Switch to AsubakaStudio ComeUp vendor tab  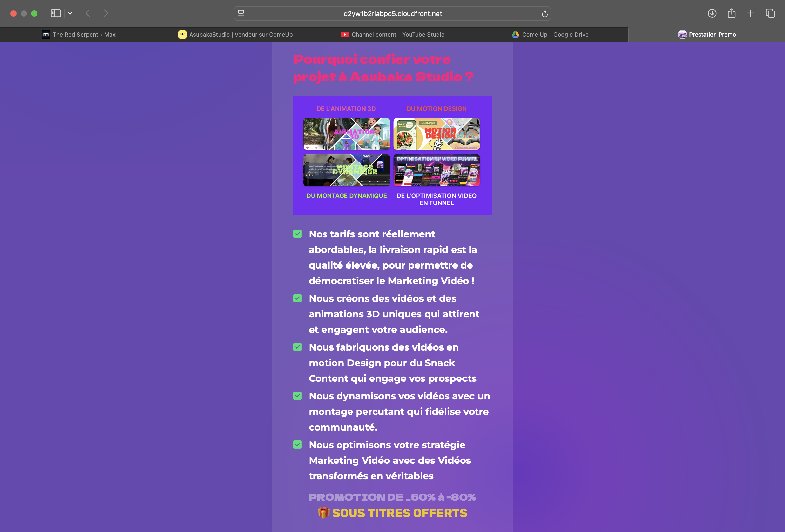(x=235, y=35)
